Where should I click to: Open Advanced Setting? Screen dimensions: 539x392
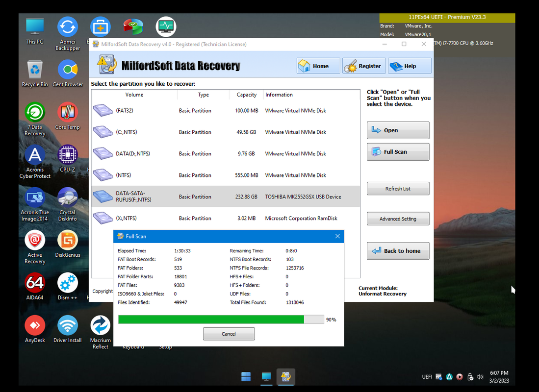pos(398,219)
